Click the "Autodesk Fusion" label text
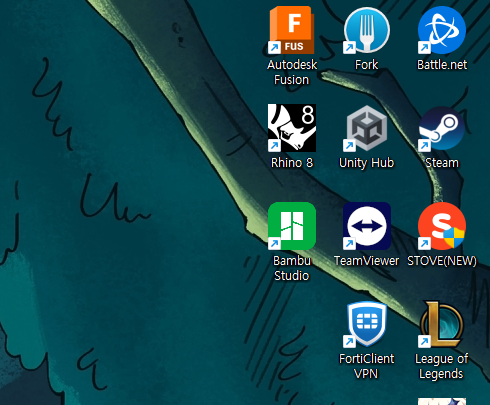The width and height of the screenshot is (490, 405). click(292, 72)
